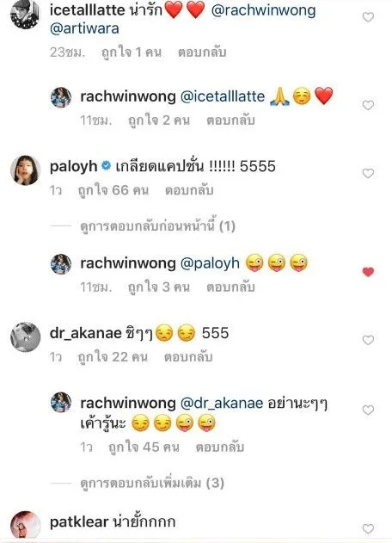Open patklear's profile avatar
Screen dimensions: 392x543
tap(25, 525)
